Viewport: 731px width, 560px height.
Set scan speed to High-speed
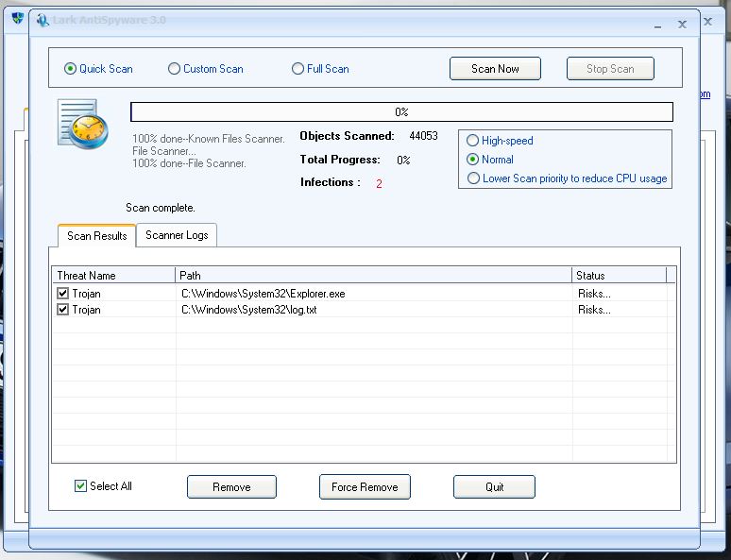(473, 141)
